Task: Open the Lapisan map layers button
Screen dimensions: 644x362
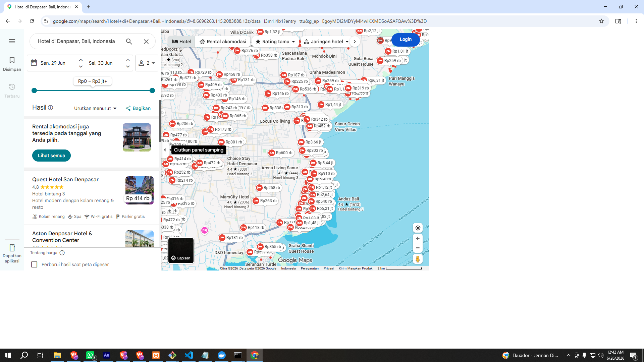Action: 181,250
